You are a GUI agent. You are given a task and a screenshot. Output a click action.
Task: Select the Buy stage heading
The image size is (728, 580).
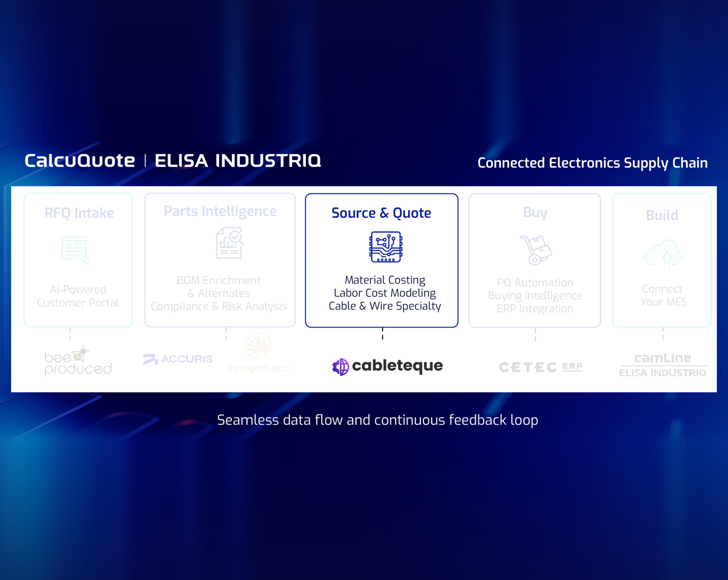535,213
